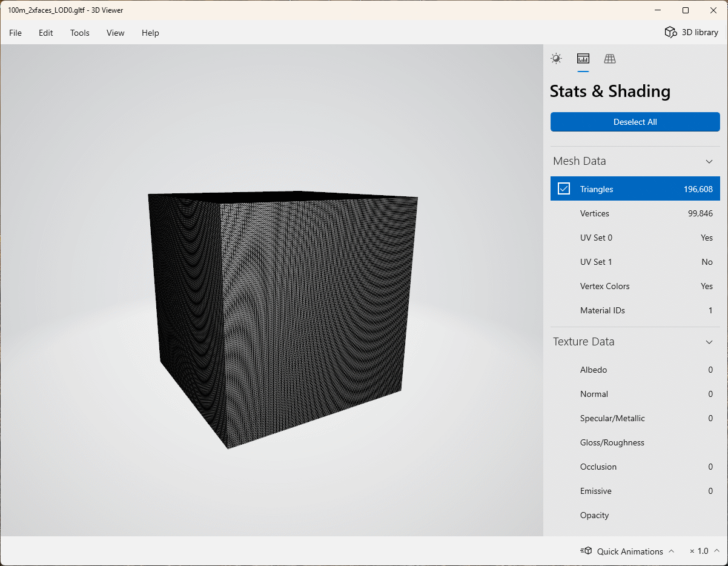Open the Grid & Views tab icon
728x566 pixels.
610,59
